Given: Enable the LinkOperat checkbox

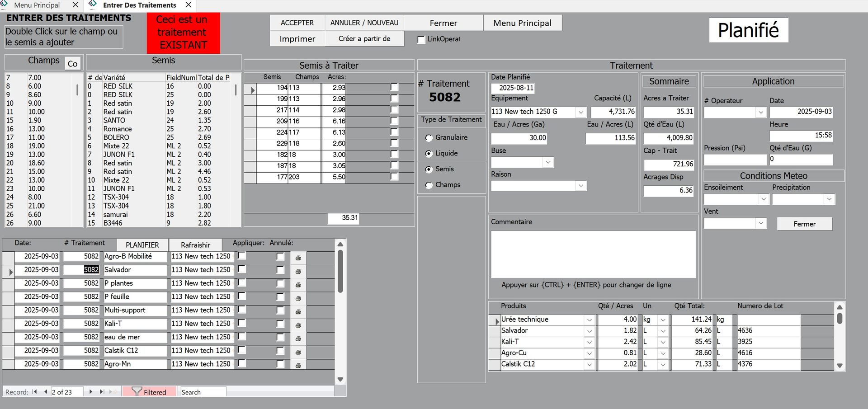Looking at the screenshot, I should (x=421, y=40).
